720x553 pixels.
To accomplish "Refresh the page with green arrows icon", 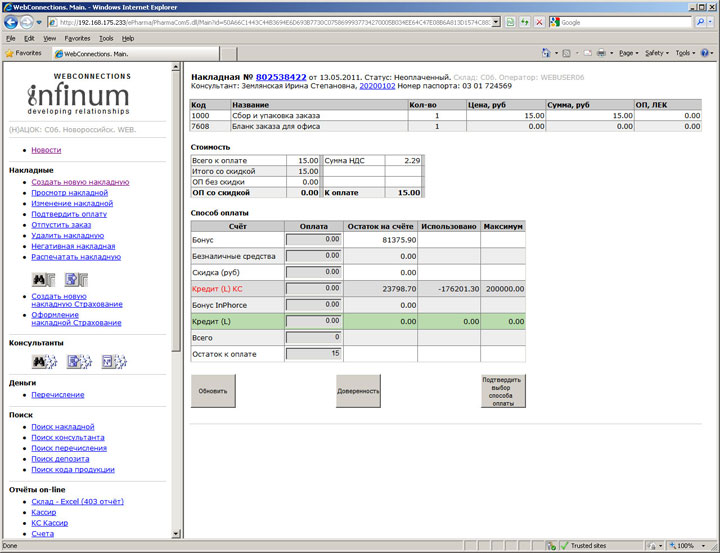I will coord(524,22).
